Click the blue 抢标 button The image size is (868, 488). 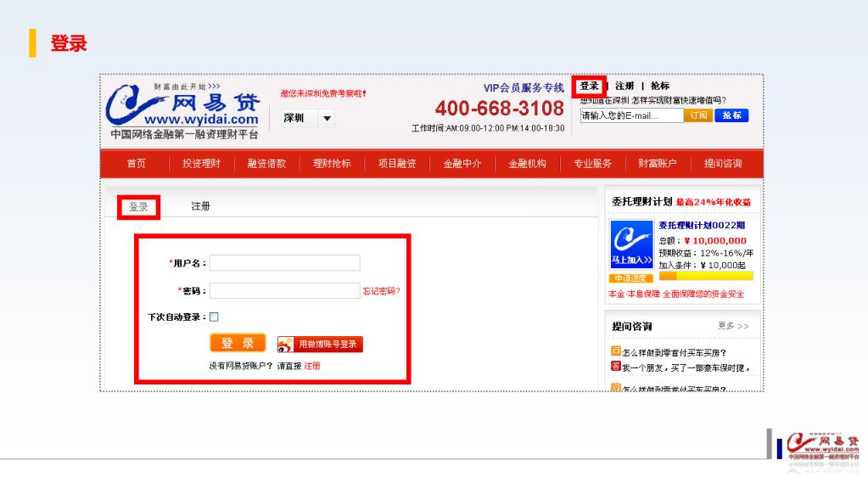click(731, 115)
